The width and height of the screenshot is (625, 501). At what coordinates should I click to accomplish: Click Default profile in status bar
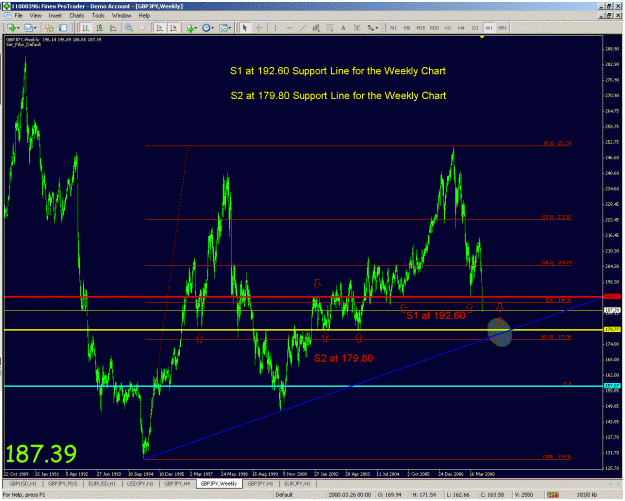point(284,495)
